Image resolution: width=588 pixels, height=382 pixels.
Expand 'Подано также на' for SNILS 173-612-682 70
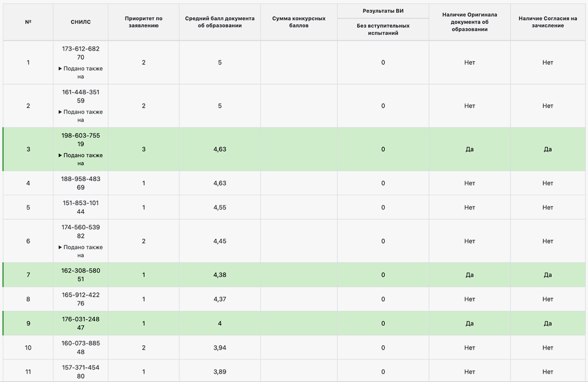(81, 73)
